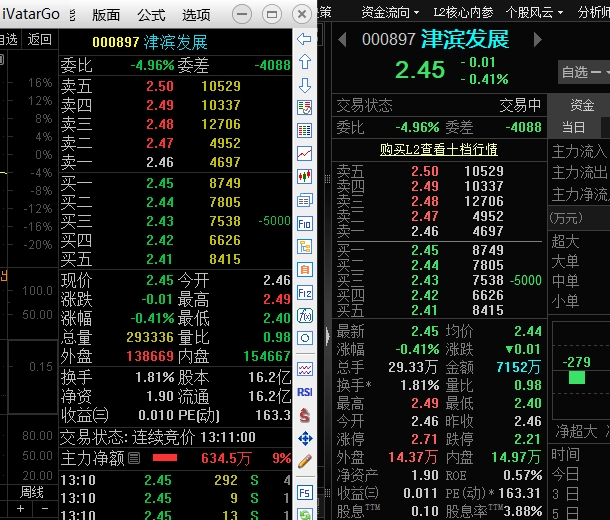Click the 主力净额 value 634.5万
Screen dimensions: 610x520
pos(226,459)
